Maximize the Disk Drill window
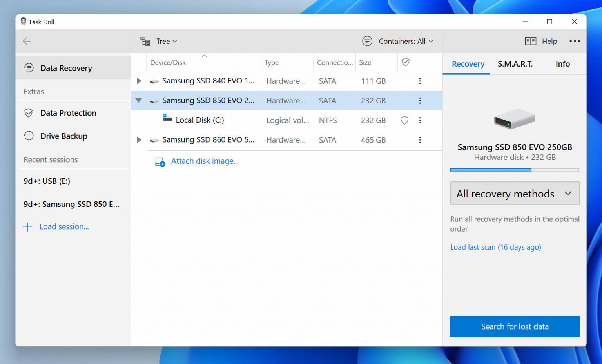Screen dimensions: 602x364 point(549,22)
